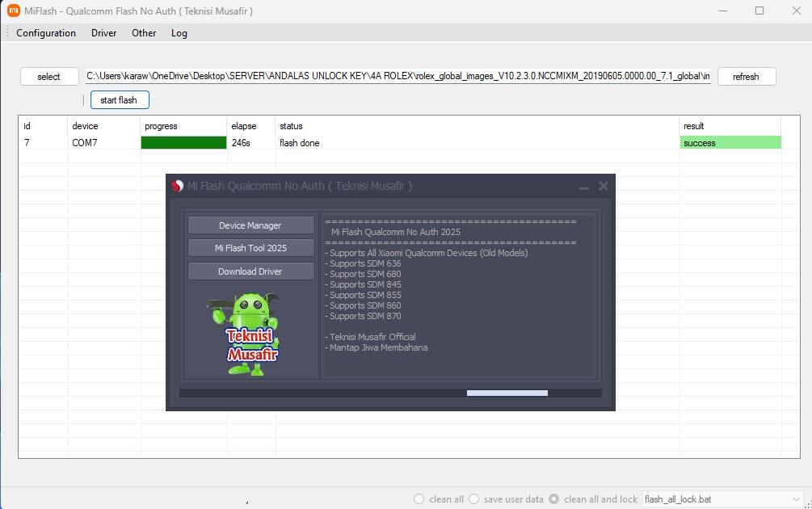The image size is (812, 509).
Task: Click the refresh button
Action: [746, 77]
